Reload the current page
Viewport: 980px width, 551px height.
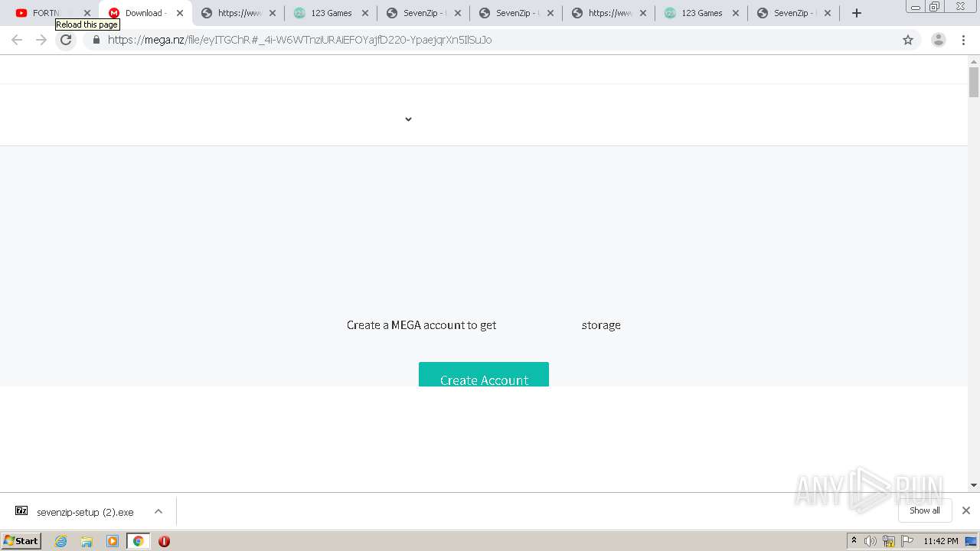[x=66, y=40]
